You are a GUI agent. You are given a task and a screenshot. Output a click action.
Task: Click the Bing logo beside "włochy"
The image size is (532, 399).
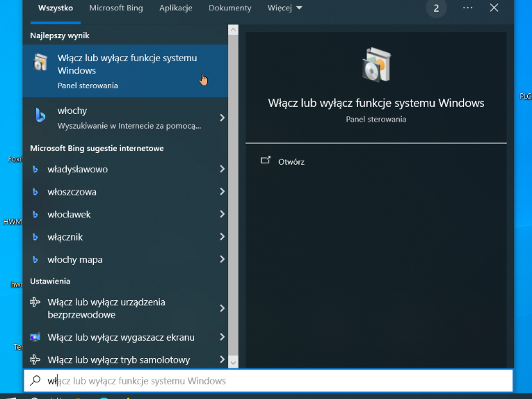[x=40, y=116]
